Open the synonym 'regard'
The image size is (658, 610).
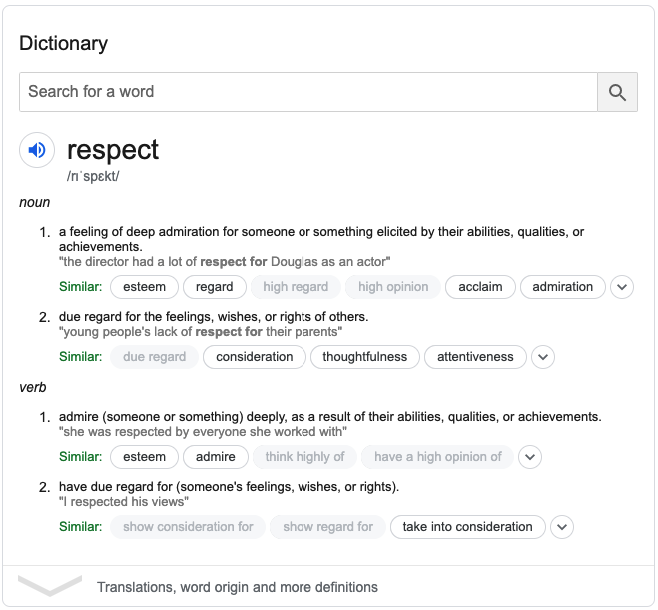214,287
